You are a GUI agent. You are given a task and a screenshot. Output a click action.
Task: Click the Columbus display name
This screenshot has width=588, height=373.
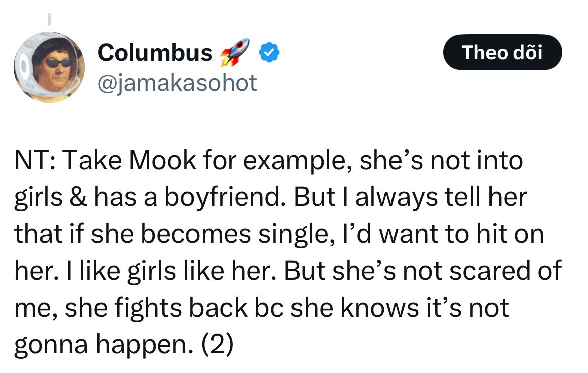(154, 52)
